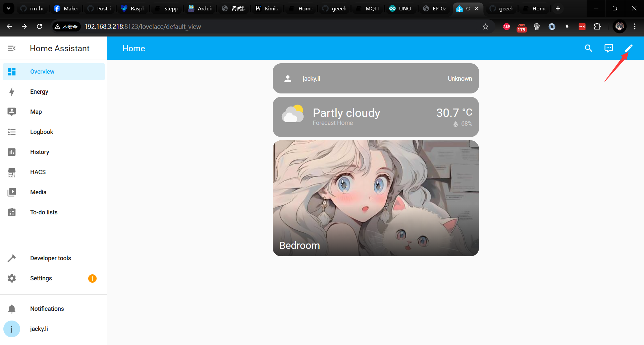Viewport: 644px width, 345px height.
Task: Switch to the UNO browser tab
Action: [401, 8]
